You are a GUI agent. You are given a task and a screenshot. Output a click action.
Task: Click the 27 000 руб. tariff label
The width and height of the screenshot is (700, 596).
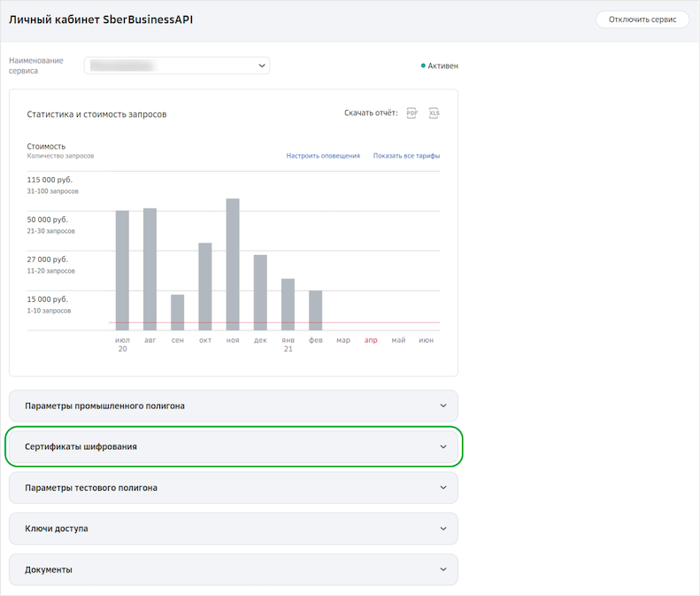point(47,259)
